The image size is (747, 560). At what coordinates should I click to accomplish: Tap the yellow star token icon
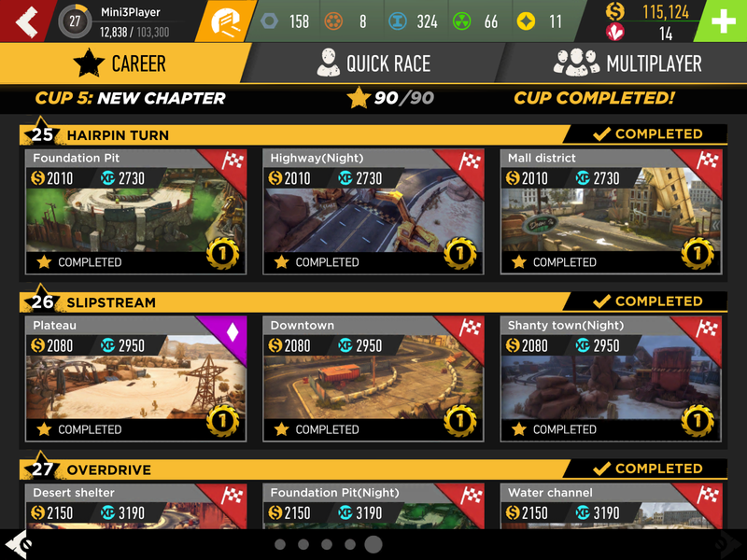[526, 21]
